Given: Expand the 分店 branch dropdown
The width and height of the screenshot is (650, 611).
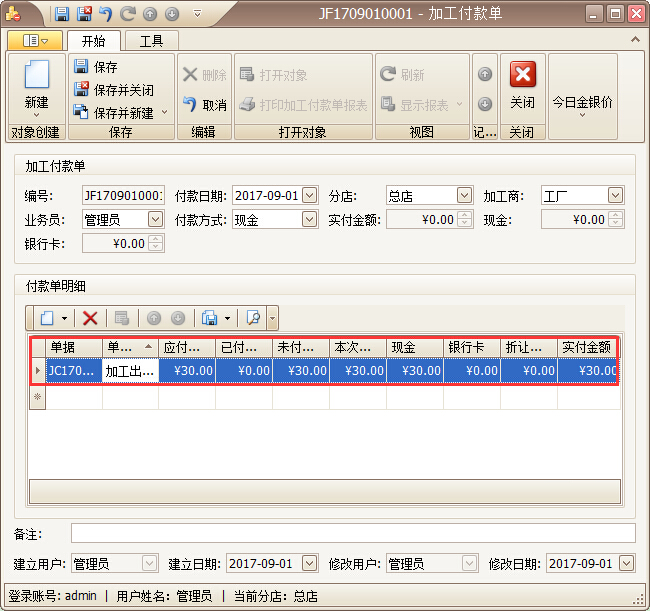Looking at the screenshot, I should (464, 196).
